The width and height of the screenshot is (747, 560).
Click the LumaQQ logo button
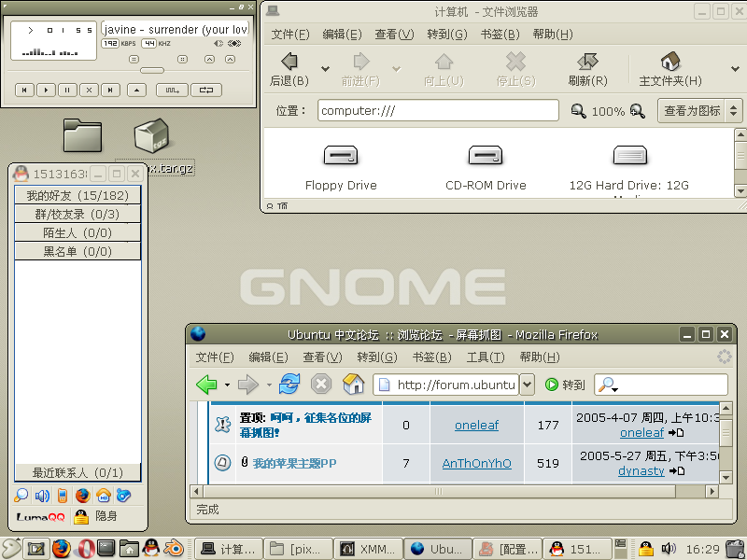40,517
